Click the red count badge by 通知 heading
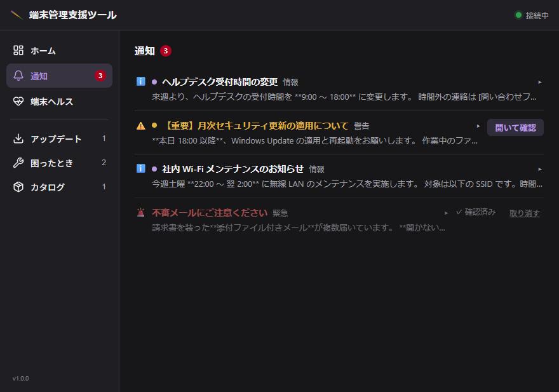Screen dimensions: 559x392 (165, 51)
